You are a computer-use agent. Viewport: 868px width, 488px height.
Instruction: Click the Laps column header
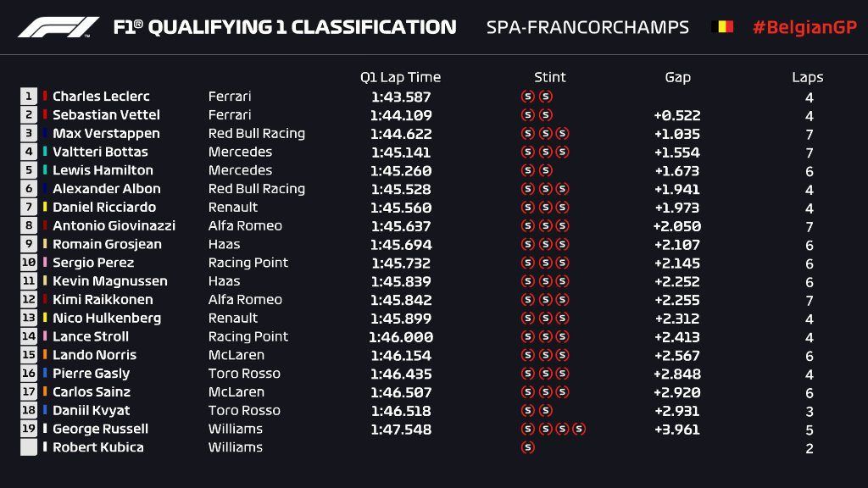point(808,77)
